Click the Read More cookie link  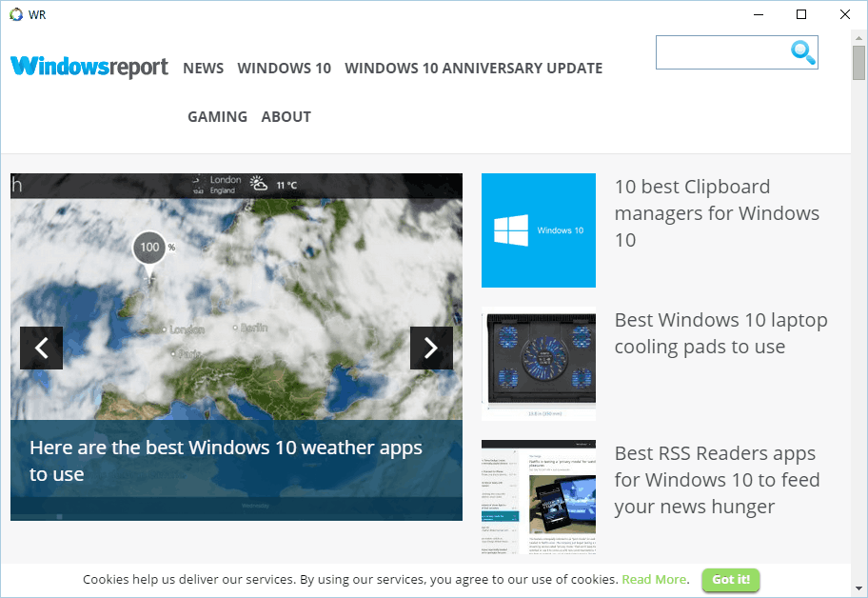click(x=654, y=579)
